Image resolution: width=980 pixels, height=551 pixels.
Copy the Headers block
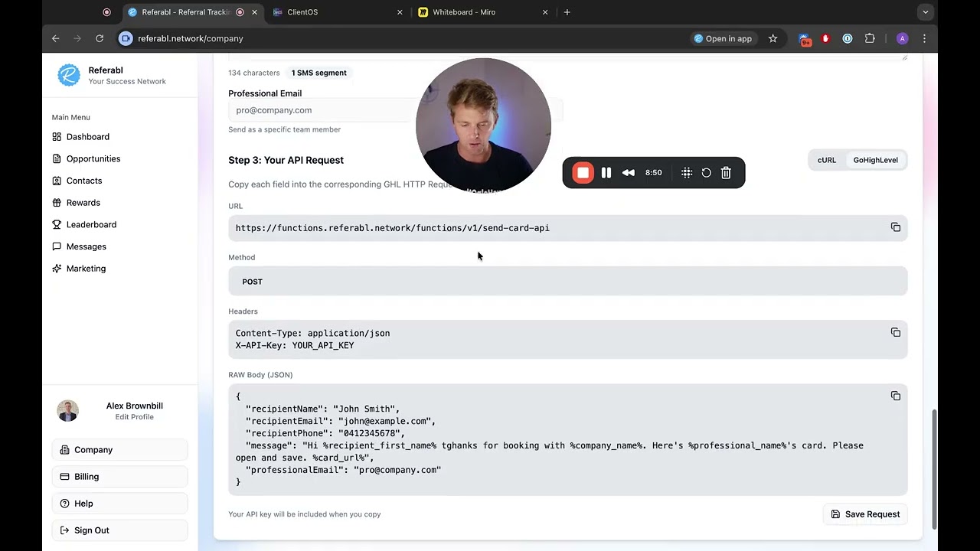pos(896,332)
